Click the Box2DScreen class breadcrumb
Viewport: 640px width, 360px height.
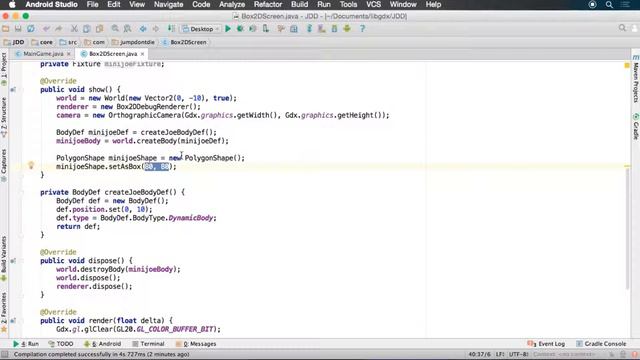[x=184, y=42]
